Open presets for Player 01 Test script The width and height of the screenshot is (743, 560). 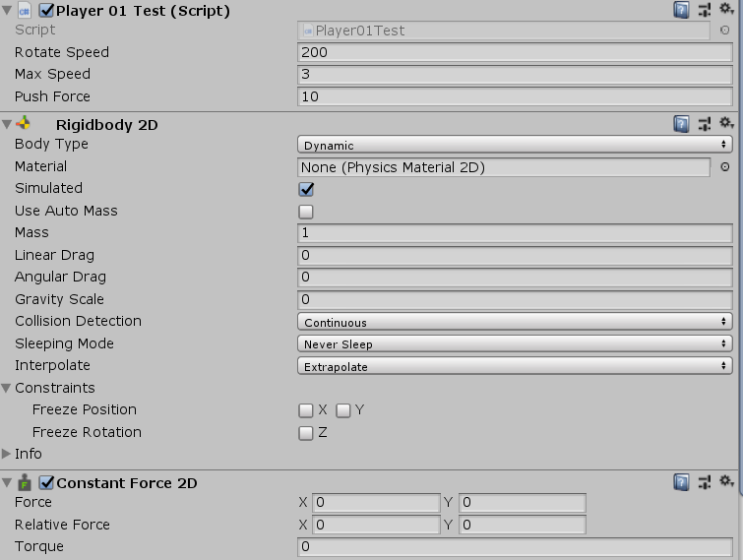point(705,10)
